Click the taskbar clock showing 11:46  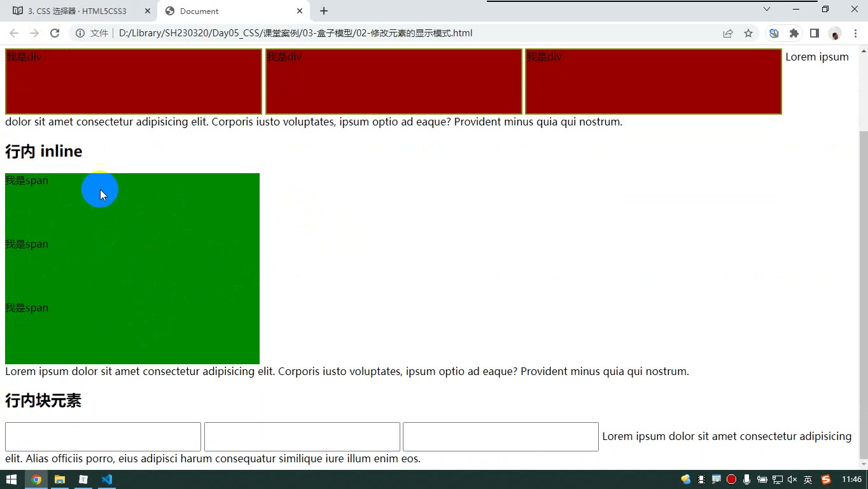[851, 479]
